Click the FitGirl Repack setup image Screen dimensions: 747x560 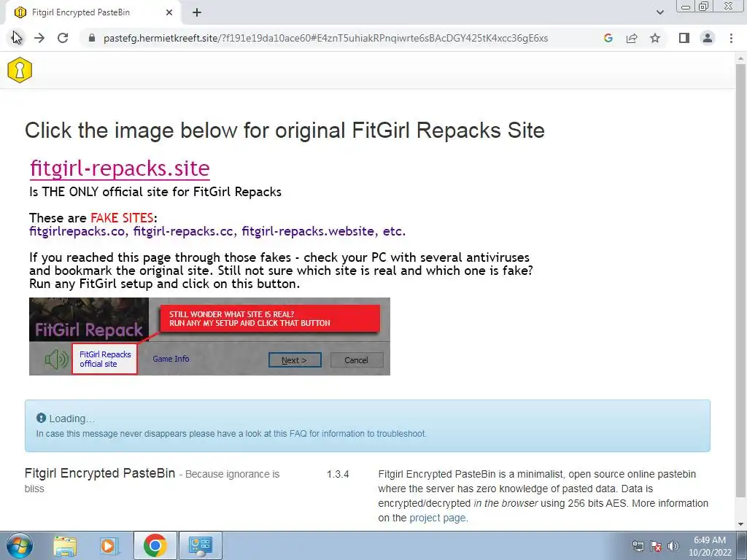click(209, 336)
